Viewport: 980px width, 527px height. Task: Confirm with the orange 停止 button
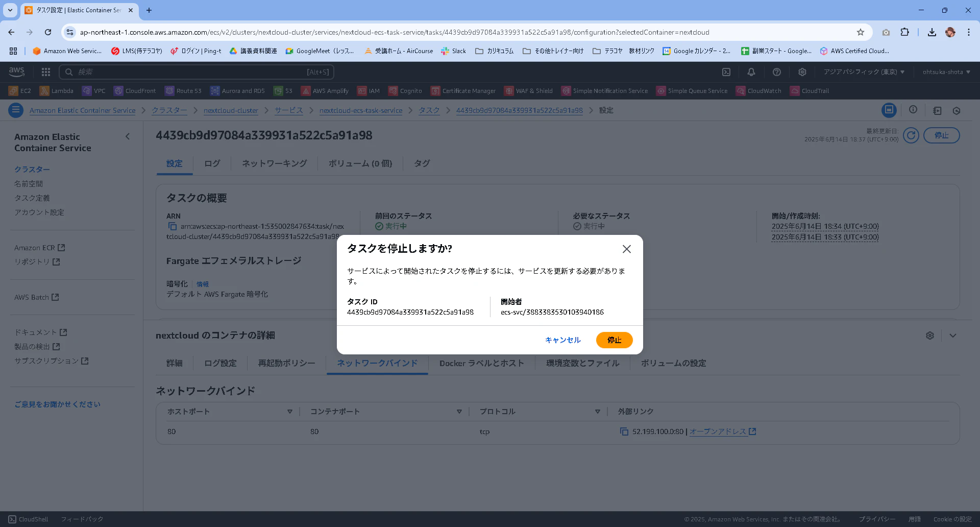(x=614, y=340)
